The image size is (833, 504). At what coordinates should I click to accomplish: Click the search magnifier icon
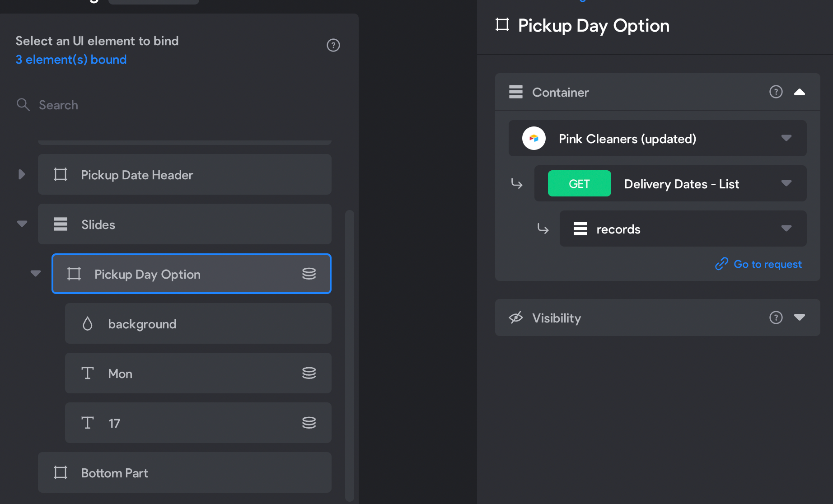pyautogui.click(x=23, y=105)
